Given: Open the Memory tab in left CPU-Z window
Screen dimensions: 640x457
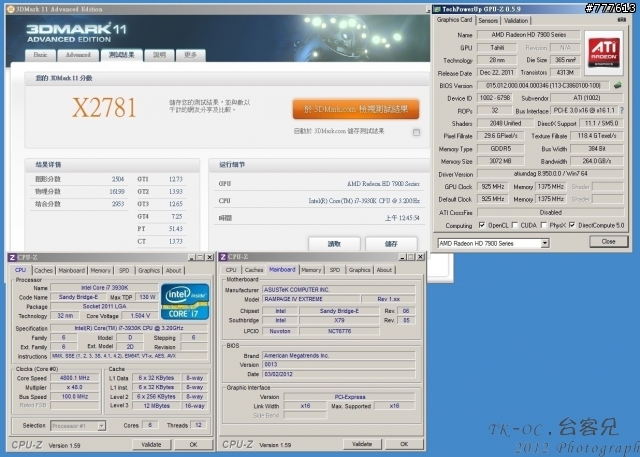Looking at the screenshot, I should (100, 271).
